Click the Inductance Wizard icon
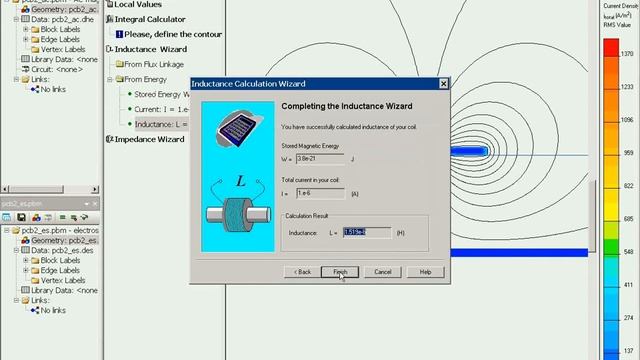640x360 pixels. 109,49
